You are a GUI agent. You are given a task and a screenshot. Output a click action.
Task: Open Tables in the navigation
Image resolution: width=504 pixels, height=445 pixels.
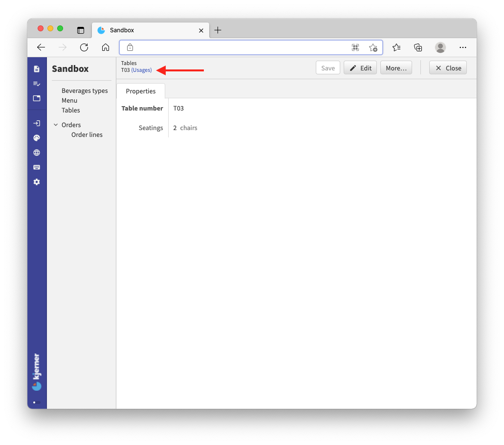[71, 111]
